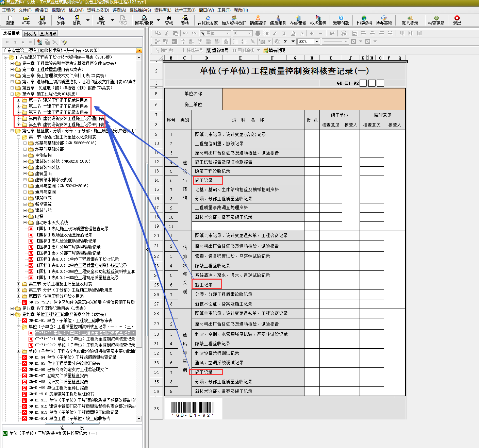Click the 我要付款 payment icon
Viewport: 479px width, 448px height.
(x=341, y=18)
